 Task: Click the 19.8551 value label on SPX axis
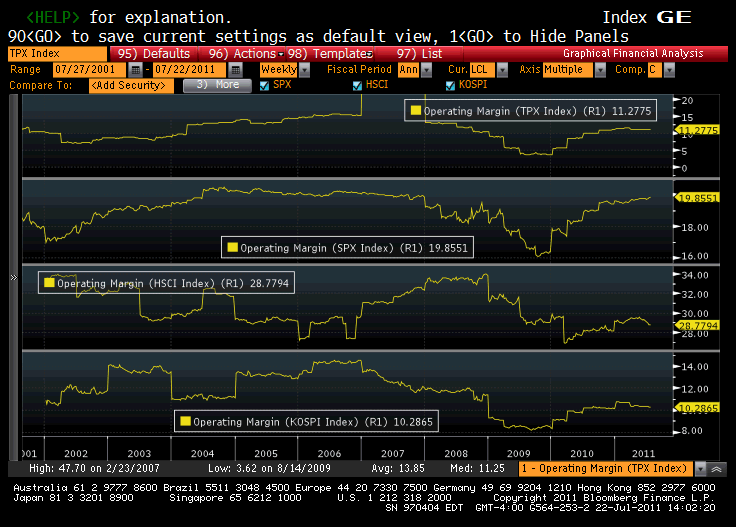point(698,198)
